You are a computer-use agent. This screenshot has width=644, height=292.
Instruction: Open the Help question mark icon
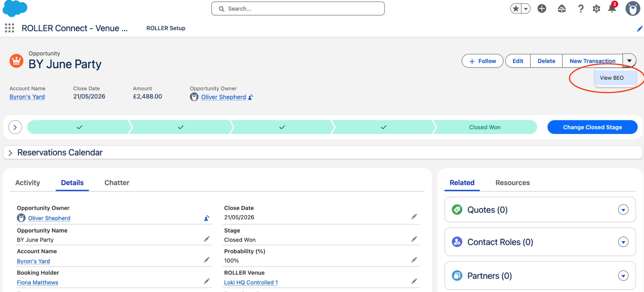(x=581, y=9)
